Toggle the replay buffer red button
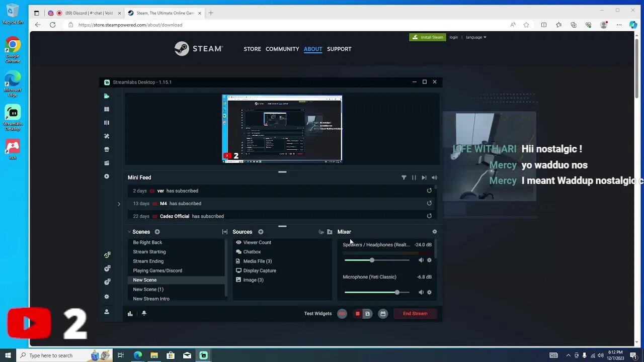 [358, 314]
